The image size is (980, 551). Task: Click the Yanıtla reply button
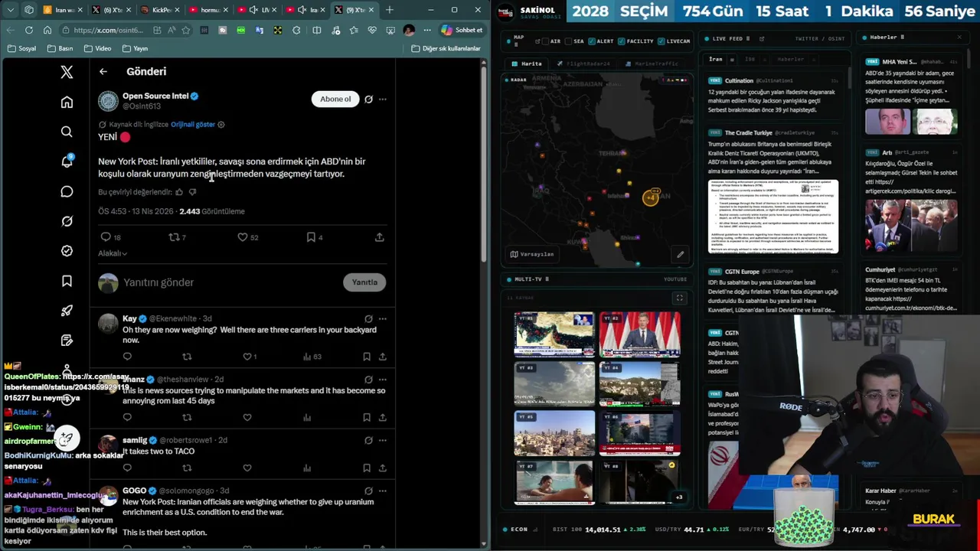click(x=364, y=282)
